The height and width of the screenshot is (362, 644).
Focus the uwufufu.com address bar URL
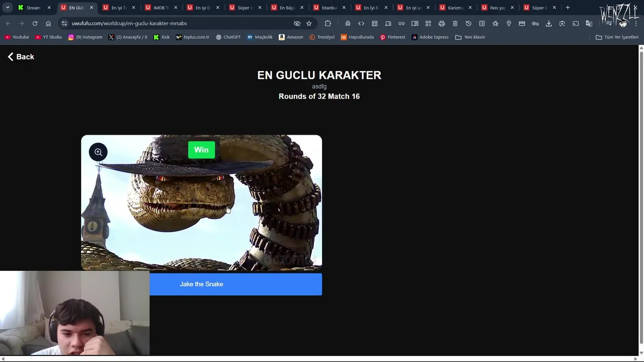click(129, 23)
